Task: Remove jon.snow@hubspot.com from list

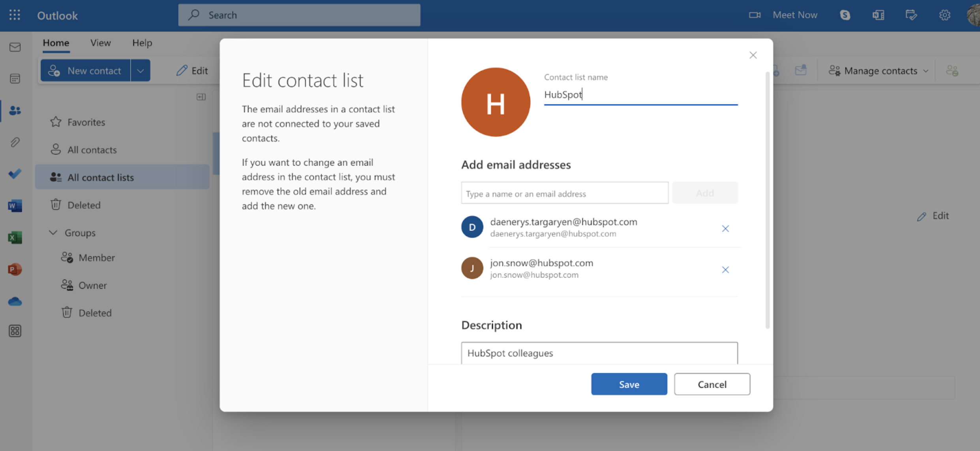Action: [x=725, y=269]
